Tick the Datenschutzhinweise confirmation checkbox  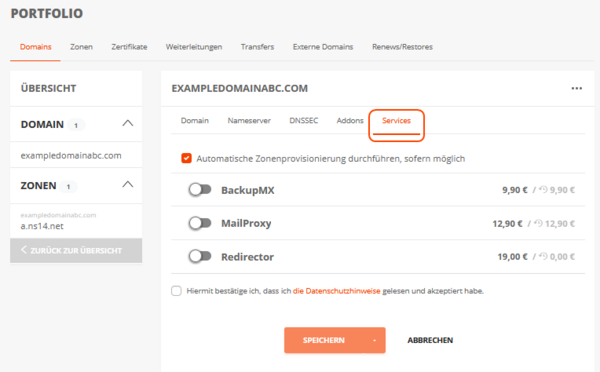click(176, 291)
